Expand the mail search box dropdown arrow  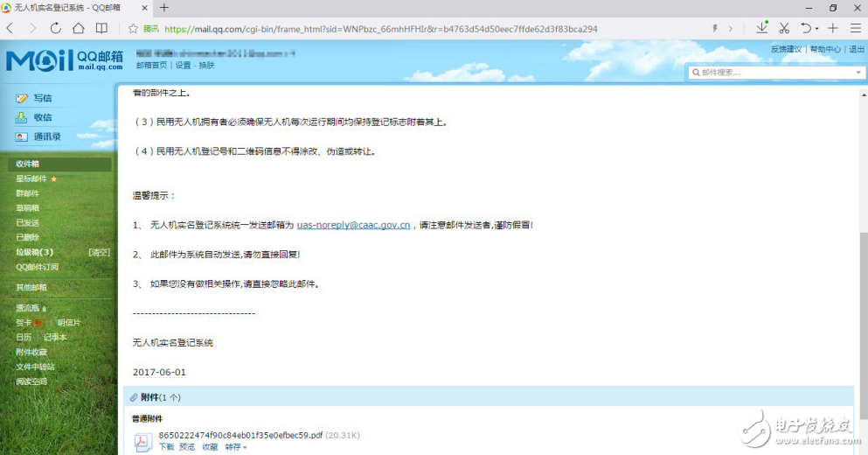(858, 73)
